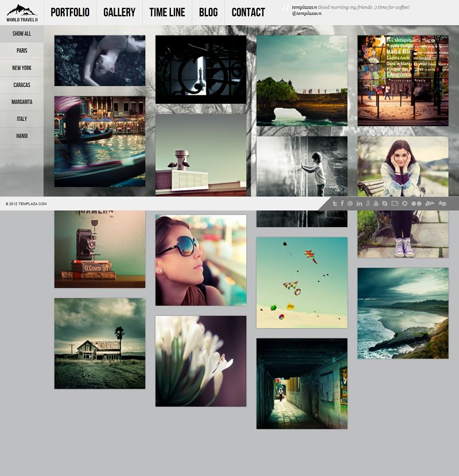Open the rock arch coastline photo
Image resolution: width=459 pixels, height=476 pixels.
[302, 80]
